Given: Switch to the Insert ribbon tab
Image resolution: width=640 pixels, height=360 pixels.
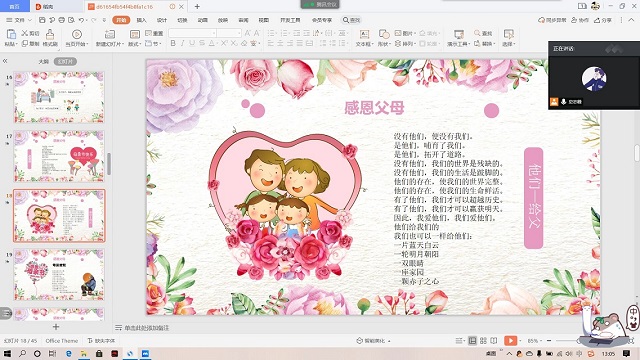Looking at the screenshot, I should (x=141, y=20).
